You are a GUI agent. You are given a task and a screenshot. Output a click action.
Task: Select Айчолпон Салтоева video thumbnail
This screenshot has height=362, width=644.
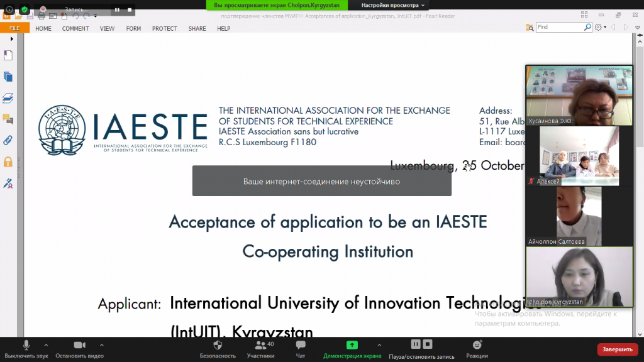click(579, 216)
